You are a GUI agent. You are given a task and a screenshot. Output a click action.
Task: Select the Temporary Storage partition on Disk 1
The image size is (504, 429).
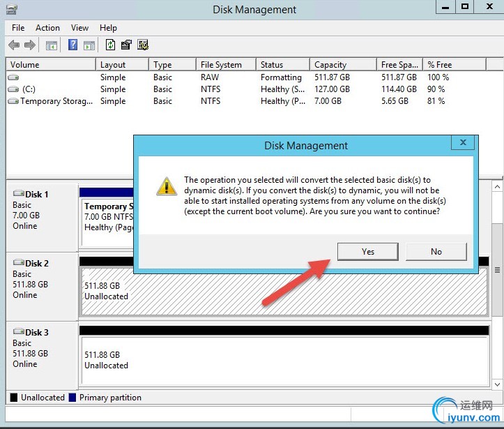click(107, 222)
